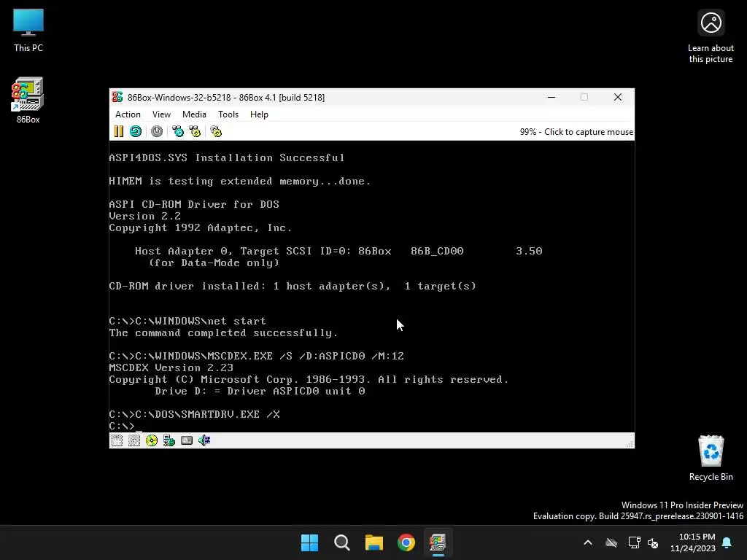
Task: Click 'ASPI4DOS.SYS Installation Successful' line
Action: pos(226,157)
